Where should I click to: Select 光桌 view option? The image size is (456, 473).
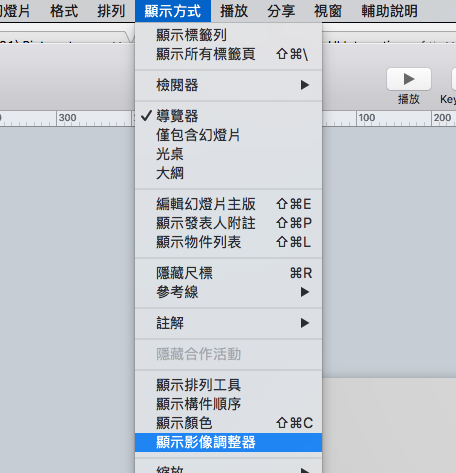pos(228,154)
